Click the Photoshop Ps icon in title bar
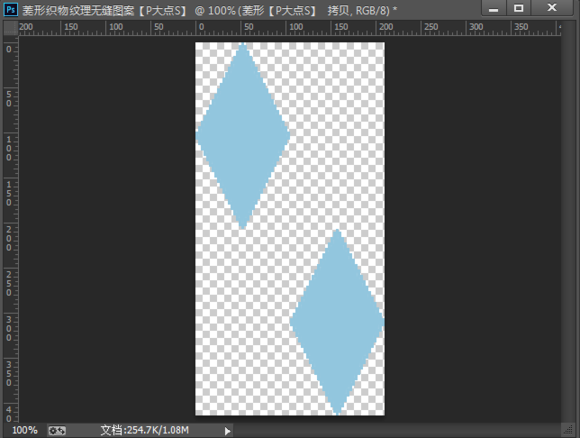The image size is (580, 438). pos(10,9)
